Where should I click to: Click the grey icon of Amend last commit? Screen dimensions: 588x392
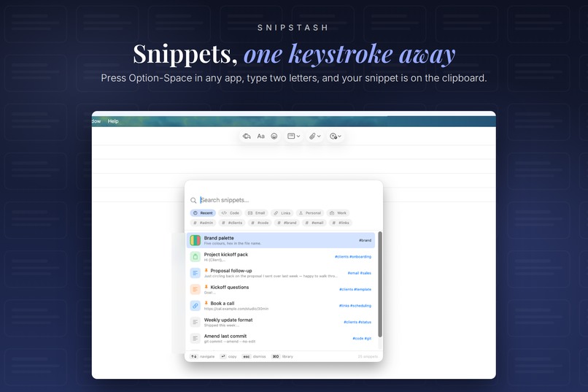[x=195, y=339]
